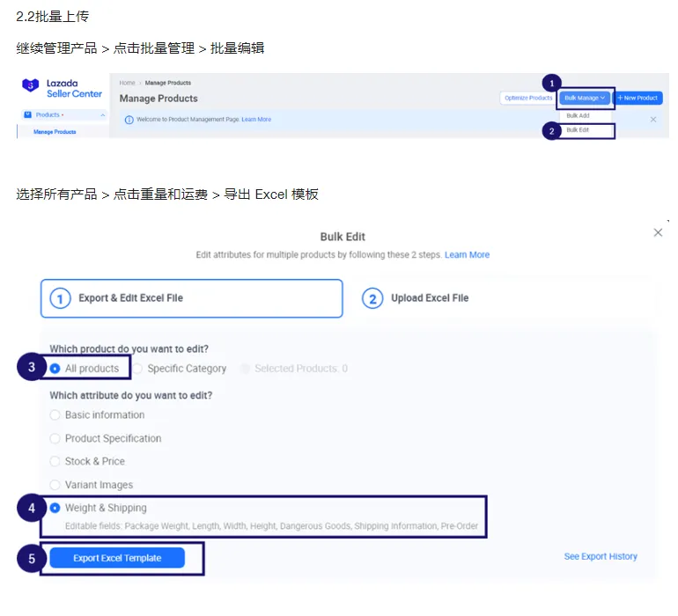Open Manage Products in the sidebar
The image size is (678, 616).
[55, 132]
